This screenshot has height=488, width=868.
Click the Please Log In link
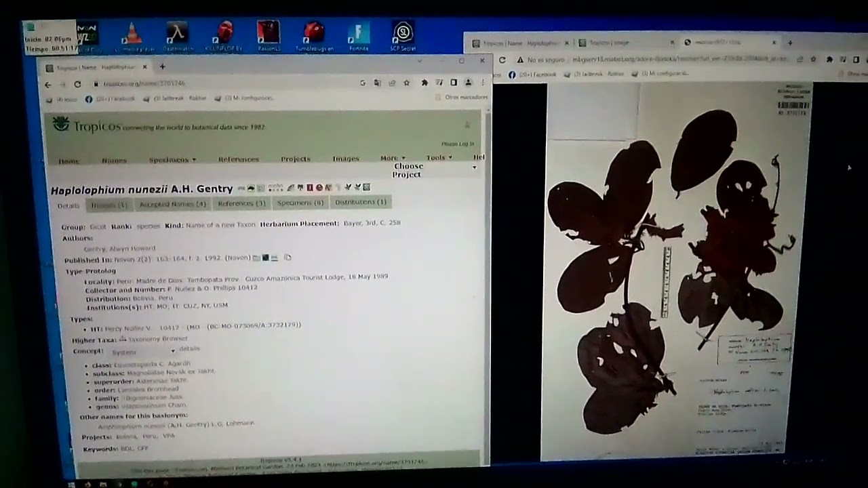458,144
